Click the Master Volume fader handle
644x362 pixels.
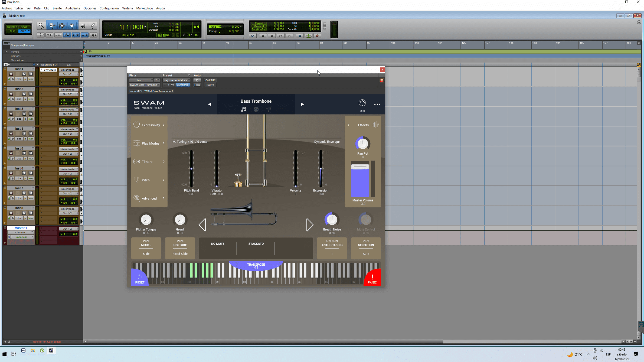click(360, 167)
